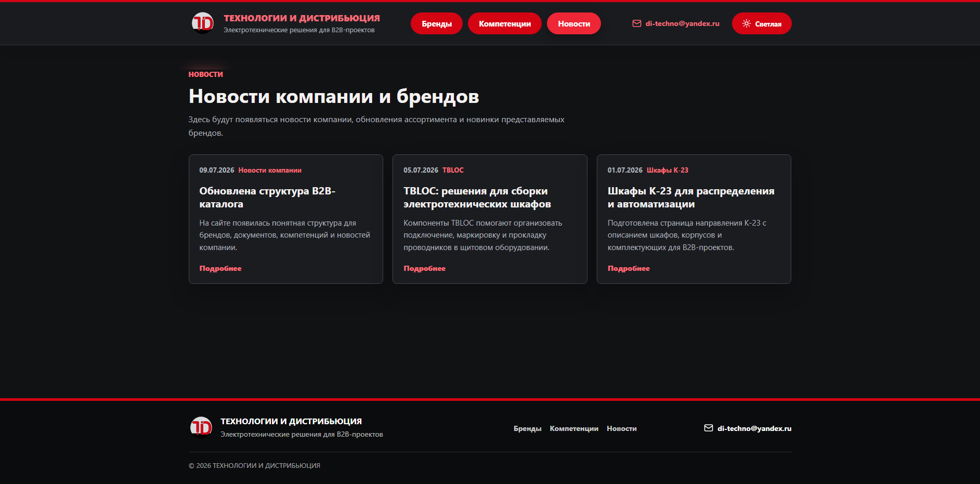Click date 05.07.2026 on TBLOC card

421,170
